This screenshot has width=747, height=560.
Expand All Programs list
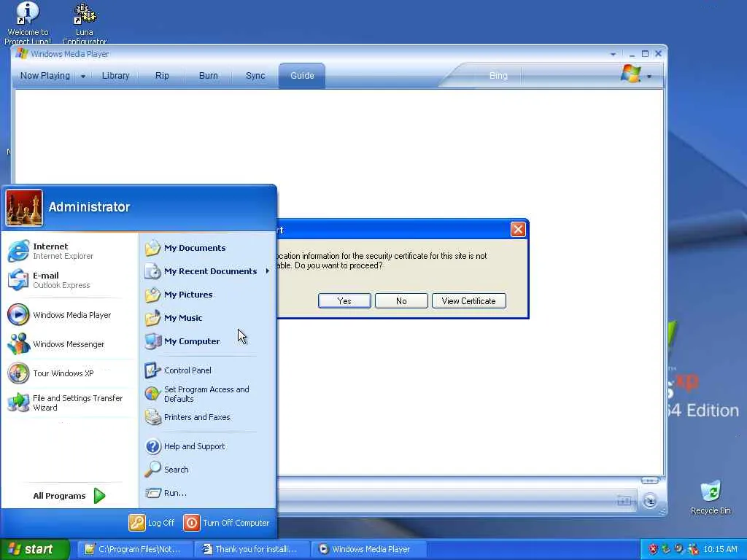pos(69,496)
